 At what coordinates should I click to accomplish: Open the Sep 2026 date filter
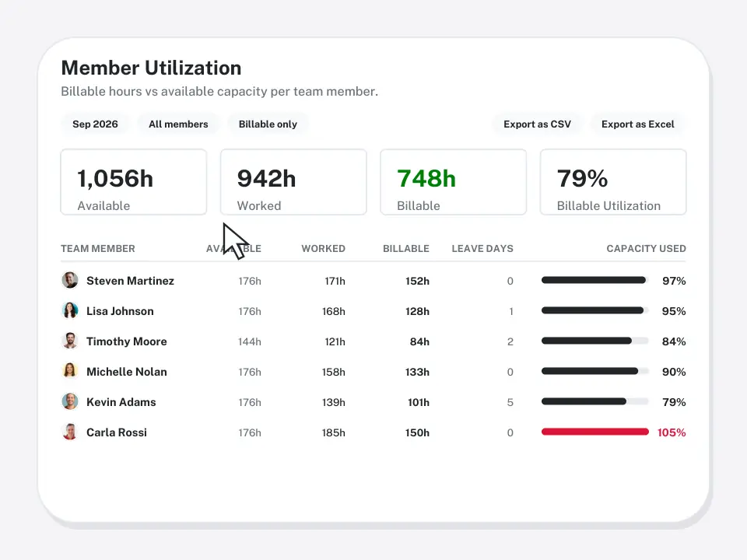95,124
